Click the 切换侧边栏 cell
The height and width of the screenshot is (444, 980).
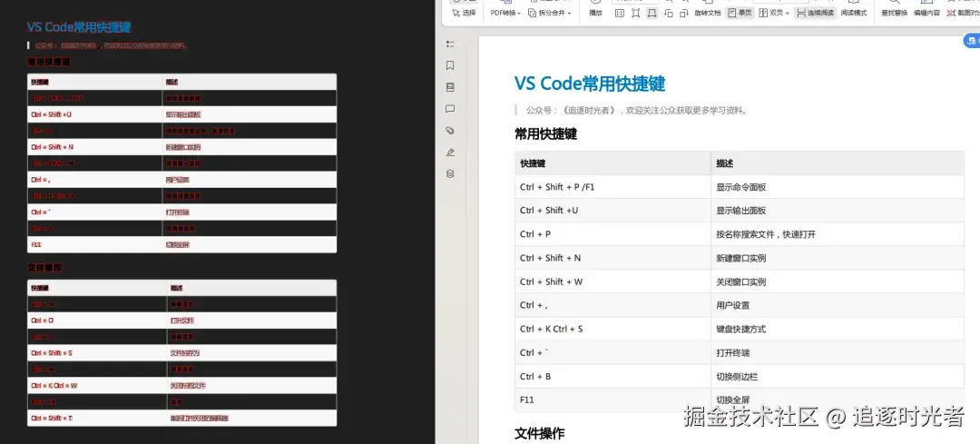pyautogui.click(x=838, y=377)
